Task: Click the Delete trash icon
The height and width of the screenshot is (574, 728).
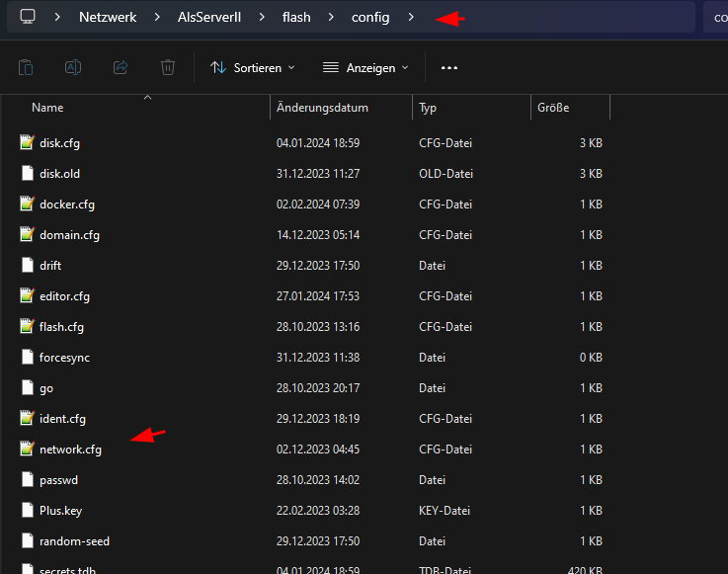Action: [168, 68]
